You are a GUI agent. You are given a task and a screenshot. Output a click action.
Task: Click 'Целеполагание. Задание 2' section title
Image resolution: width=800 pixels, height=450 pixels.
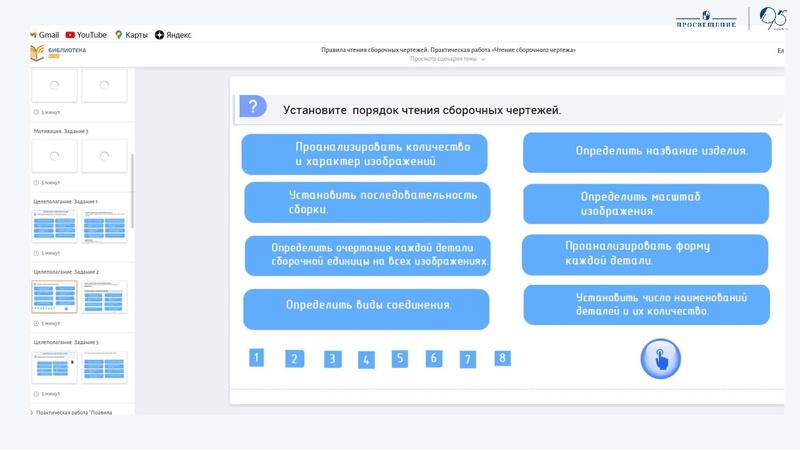point(66,272)
